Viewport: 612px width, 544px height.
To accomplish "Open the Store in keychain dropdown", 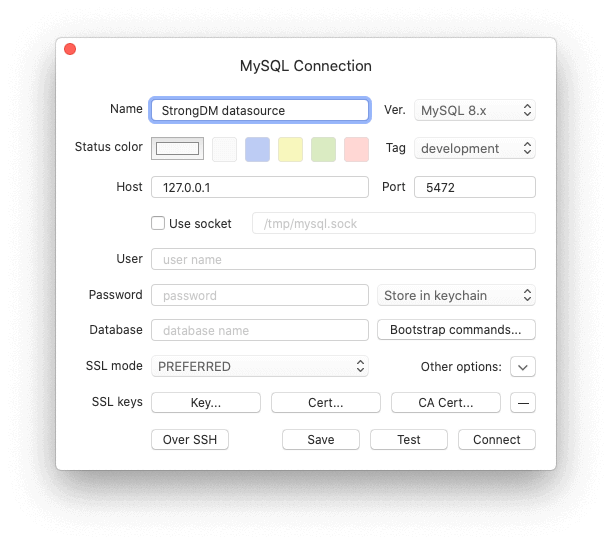I will pyautogui.click(x=456, y=295).
